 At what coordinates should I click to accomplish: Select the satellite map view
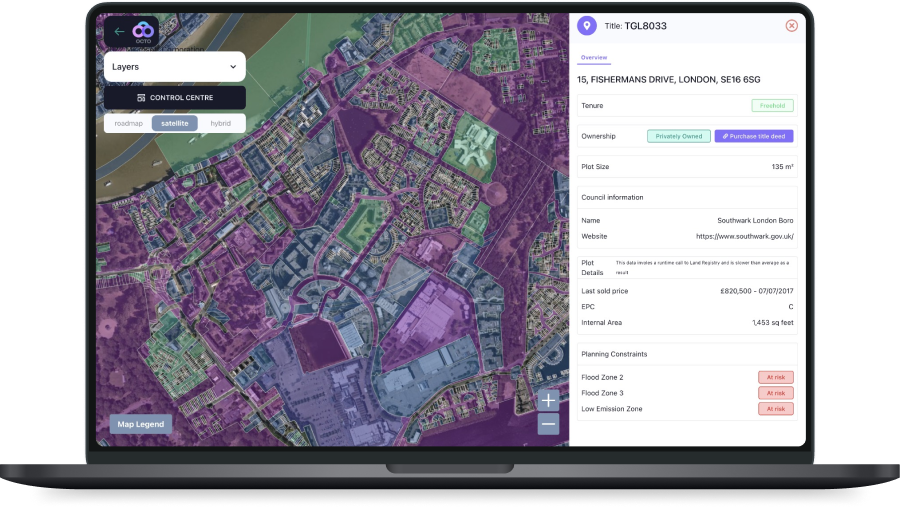pos(174,123)
